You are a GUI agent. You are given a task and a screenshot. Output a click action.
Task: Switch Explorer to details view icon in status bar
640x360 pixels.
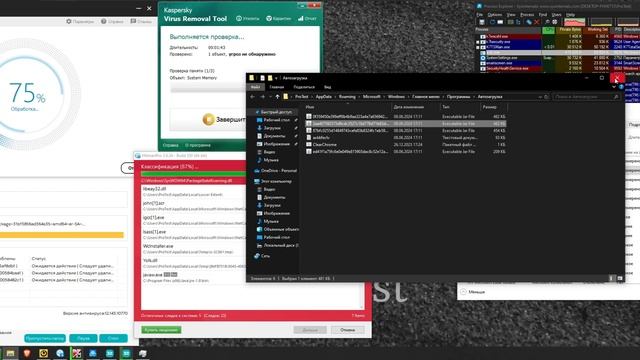[611, 278]
